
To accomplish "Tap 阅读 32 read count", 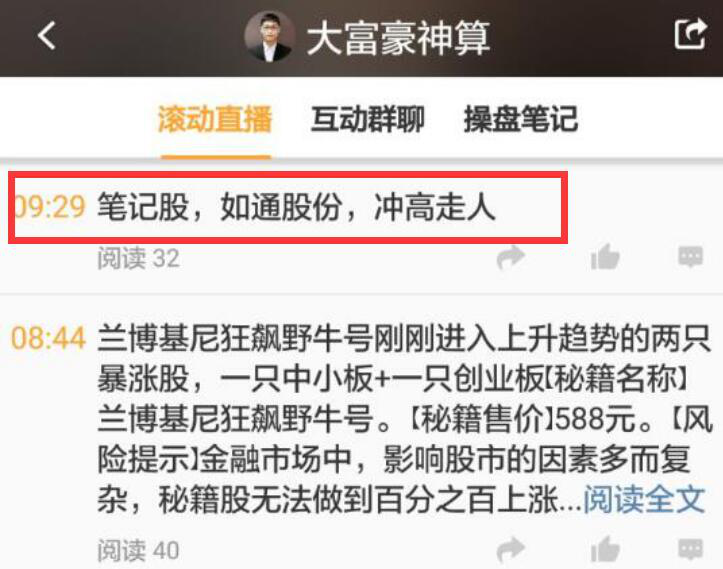I will click(x=138, y=258).
